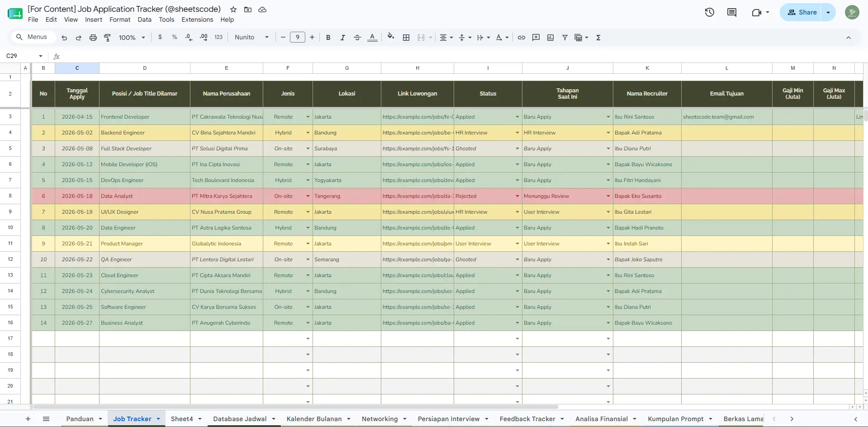Apply strikethrough formatting
Viewport: 868px width, 427px height.
(357, 38)
